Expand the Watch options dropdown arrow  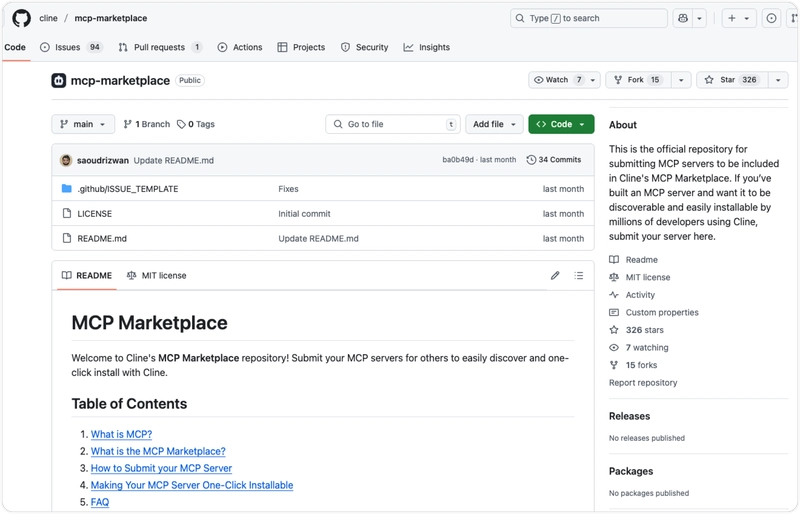point(593,80)
